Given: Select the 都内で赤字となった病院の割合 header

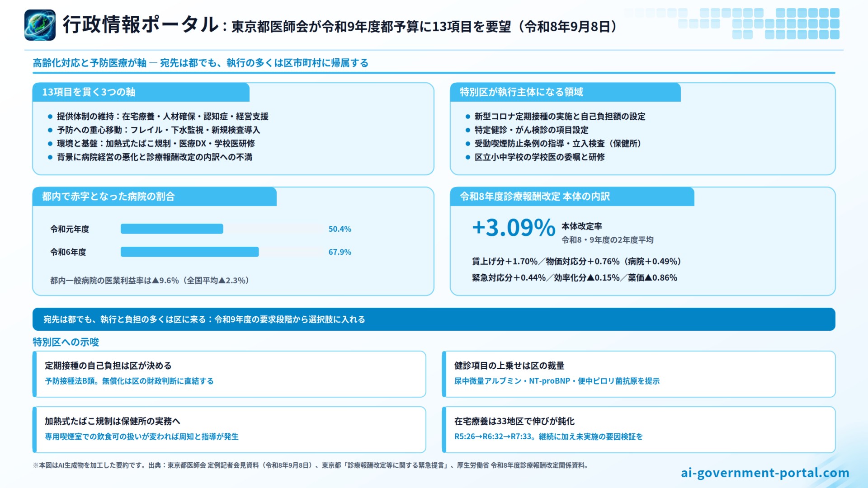Looking at the screenshot, I should 155,197.
